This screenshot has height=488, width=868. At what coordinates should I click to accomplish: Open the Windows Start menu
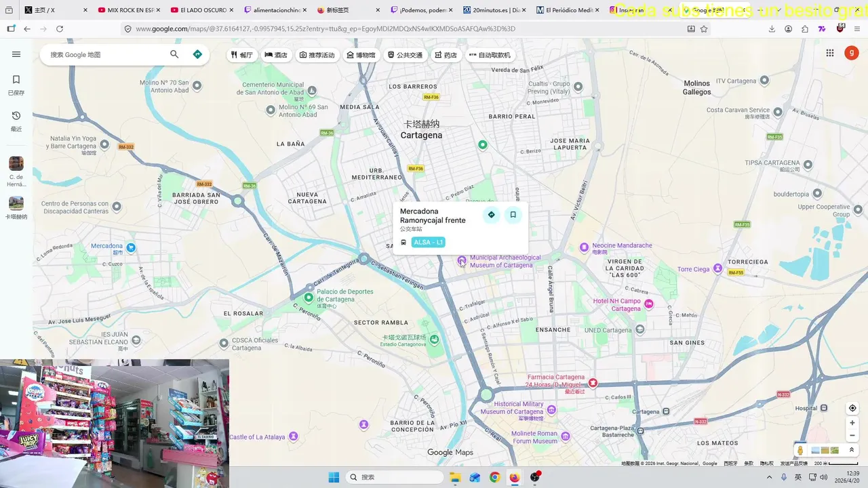coord(334,477)
